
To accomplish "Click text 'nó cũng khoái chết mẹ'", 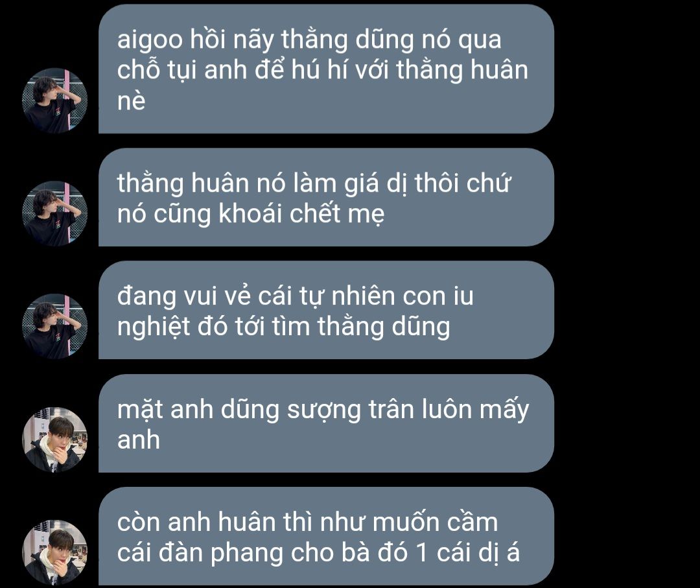I will coord(250,214).
